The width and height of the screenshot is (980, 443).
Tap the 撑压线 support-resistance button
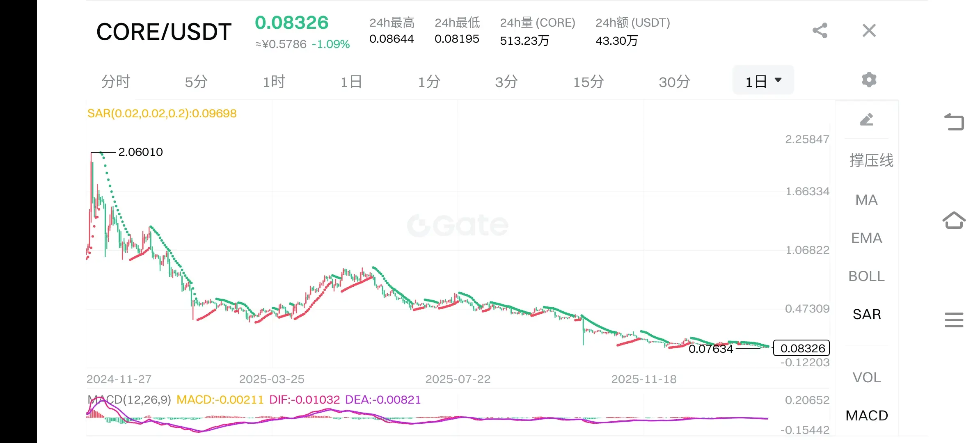point(871,160)
